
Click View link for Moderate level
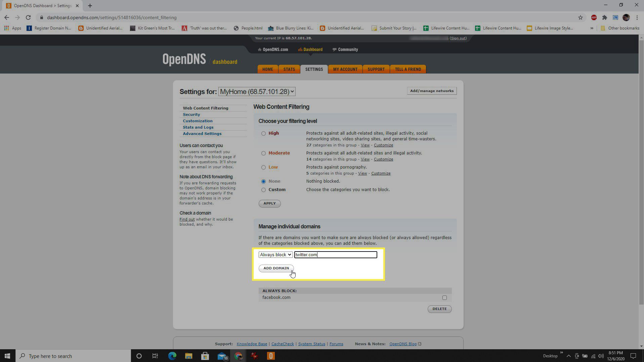[365, 160]
